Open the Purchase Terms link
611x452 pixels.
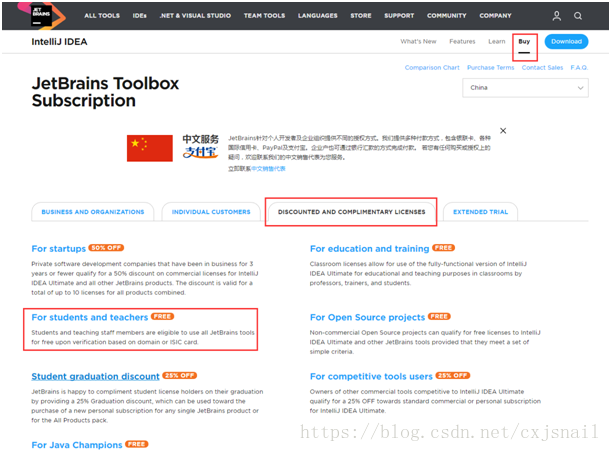pos(491,67)
